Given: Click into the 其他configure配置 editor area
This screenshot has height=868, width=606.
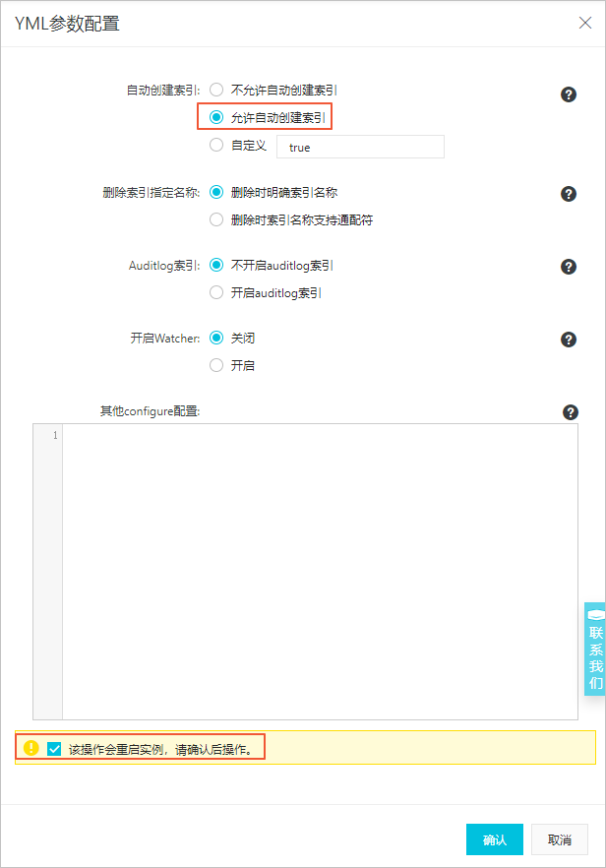Looking at the screenshot, I should tap(320, 572).
